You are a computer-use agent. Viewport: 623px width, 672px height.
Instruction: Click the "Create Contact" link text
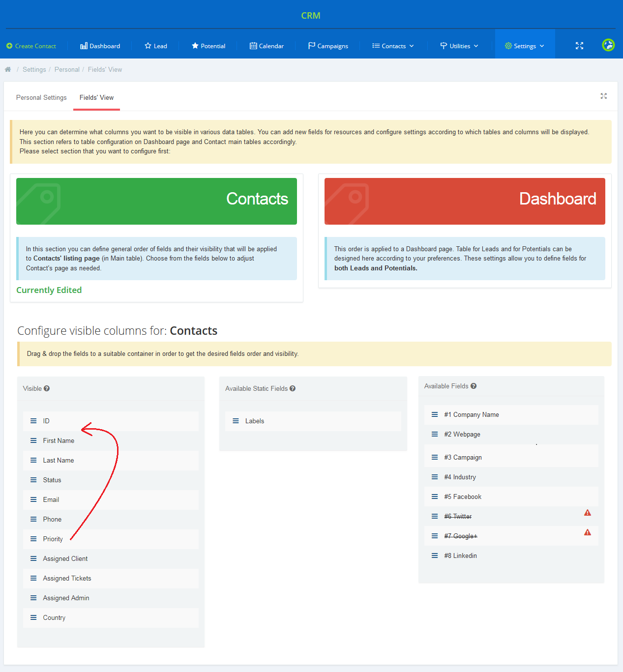[x=35, y=46]
